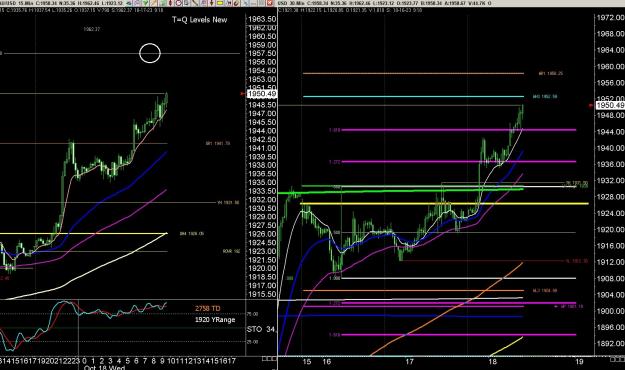
Task: Click 1924.00 on right price axis
Action: click(x=610, y=213)
